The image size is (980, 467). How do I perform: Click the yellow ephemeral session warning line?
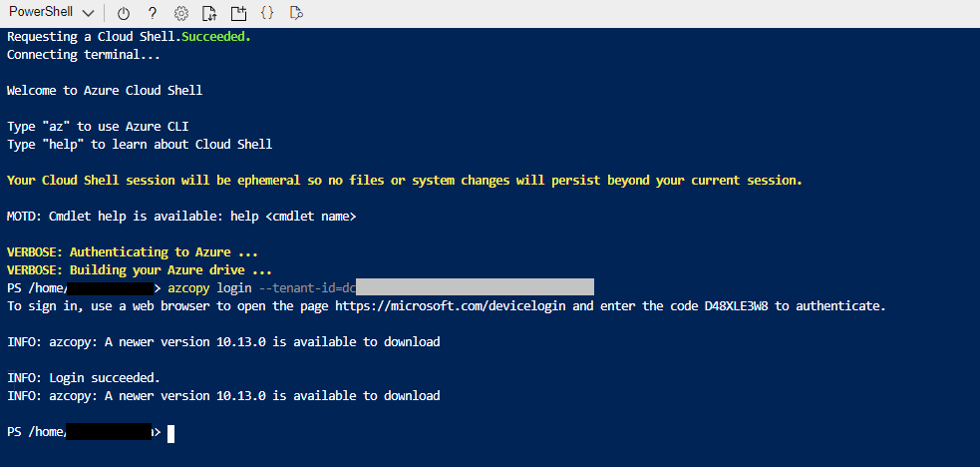[x=404, y=181]
